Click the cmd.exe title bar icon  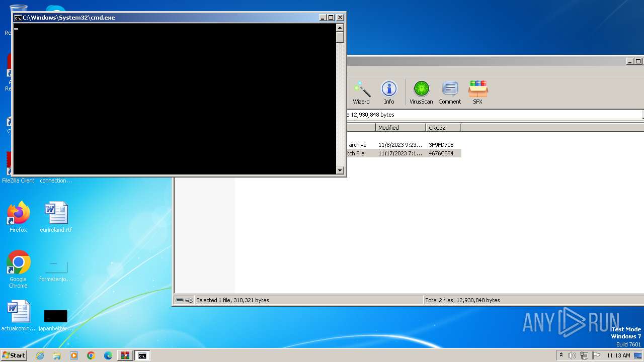point(18,18)
